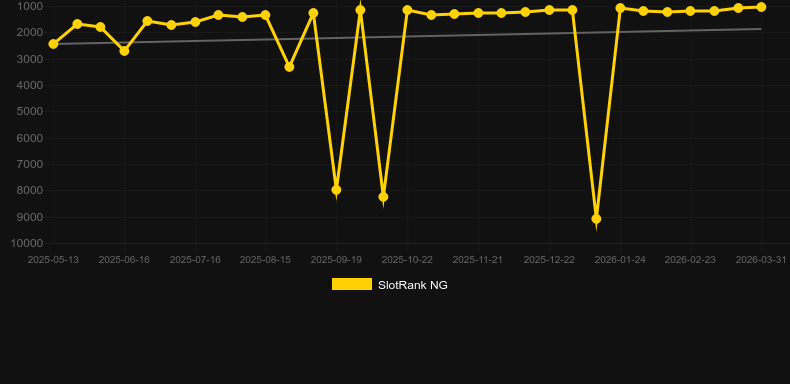Click the x-axis date 2026-02-23

point(690,260)
